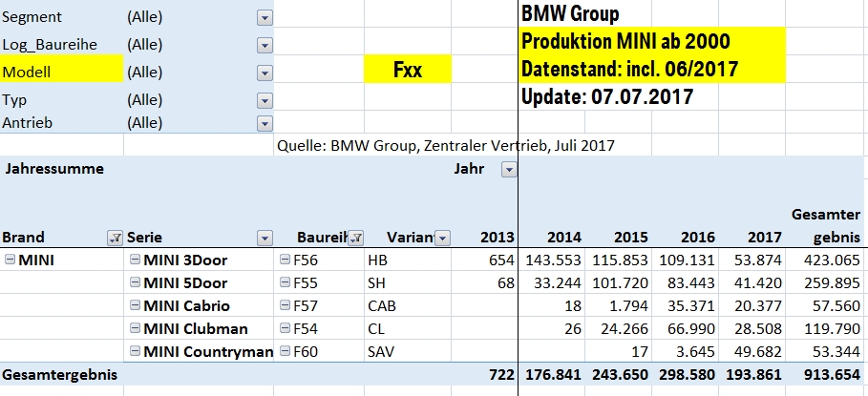Open the Brand field filter button
Screen dimensions: 868x396
115,239
